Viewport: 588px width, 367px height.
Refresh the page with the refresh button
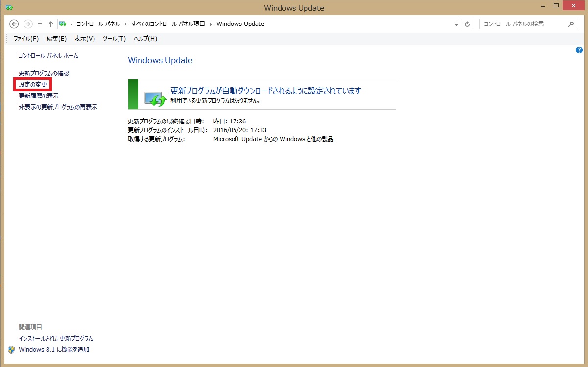click(x=468, y=24)
